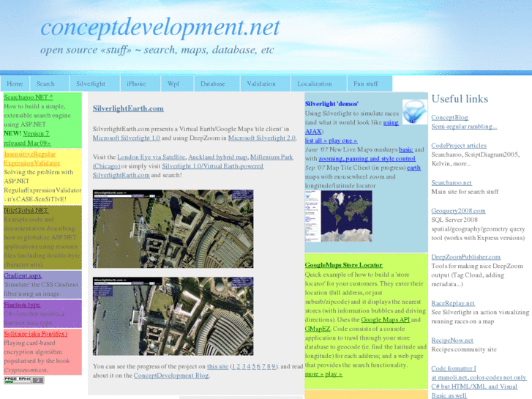532x399 pixels.
Task: Open the Home nav tab
Action: click(15, 83)
